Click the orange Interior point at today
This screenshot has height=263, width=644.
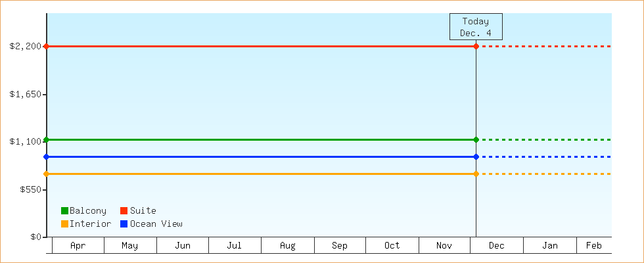pyautogui.click(x=476, y=174)
